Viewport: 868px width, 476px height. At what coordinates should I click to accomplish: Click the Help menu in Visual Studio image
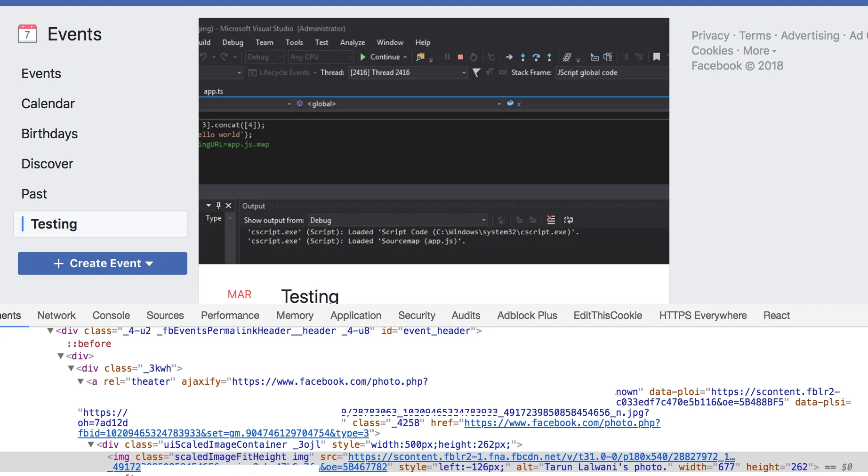(423, 42)
